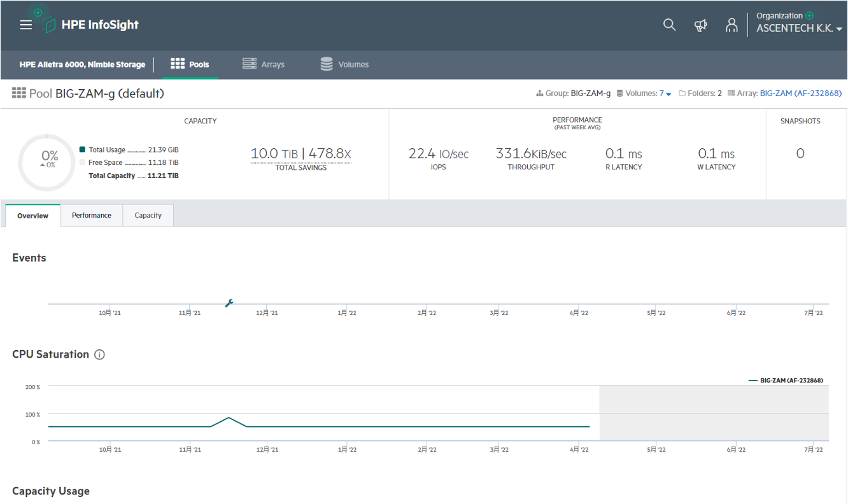Switch to the Volumes tab

[344, 64]
